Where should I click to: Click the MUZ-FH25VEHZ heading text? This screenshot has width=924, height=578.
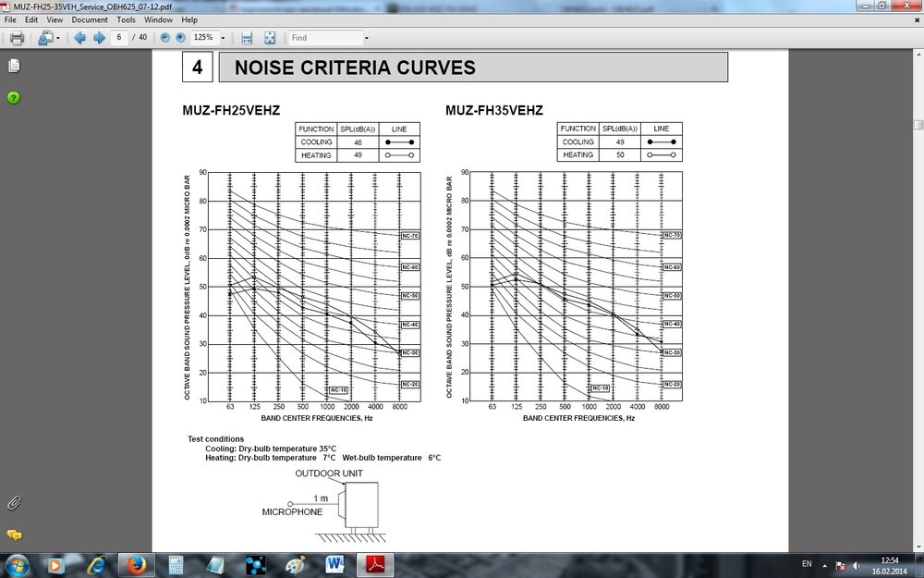tap(231, 110)
